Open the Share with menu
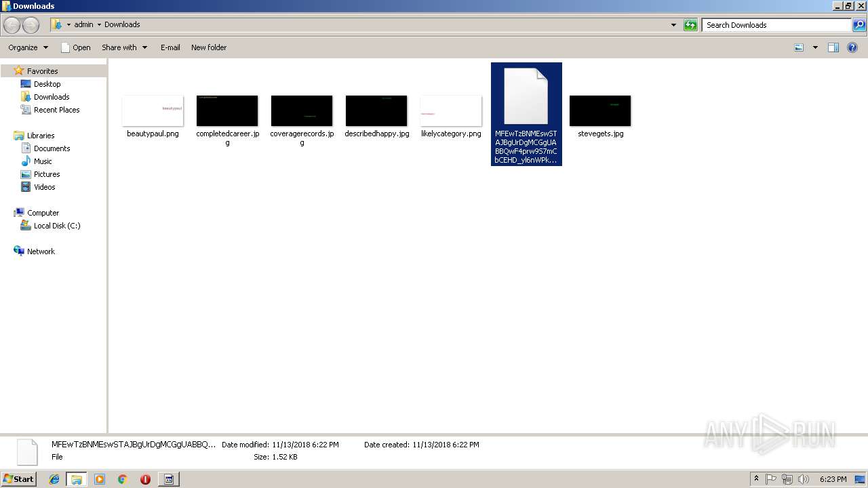The width and height of the screenshot is (868, 488). click(x=124, y=47)
